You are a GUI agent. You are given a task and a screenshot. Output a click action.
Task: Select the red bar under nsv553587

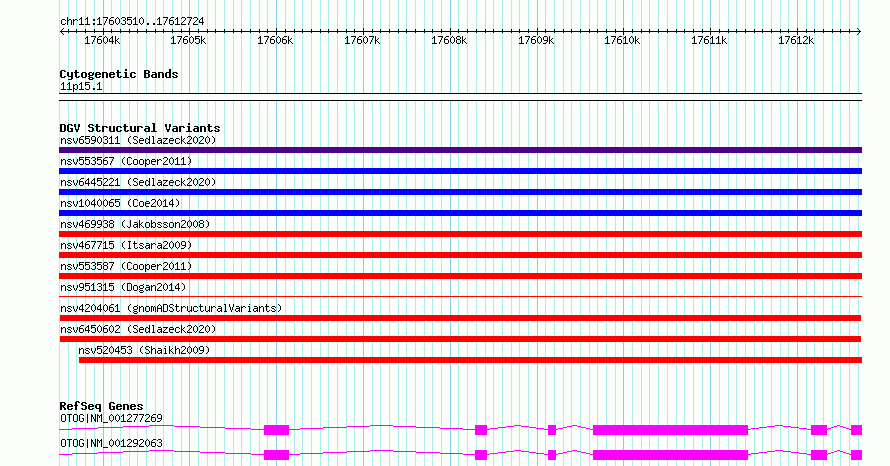[x=460, y=276]
